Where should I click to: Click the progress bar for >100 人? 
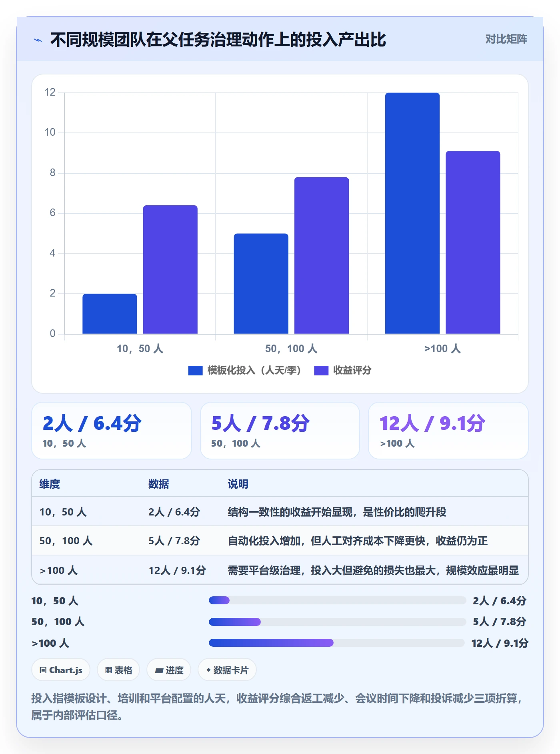(x=336, y=643)
